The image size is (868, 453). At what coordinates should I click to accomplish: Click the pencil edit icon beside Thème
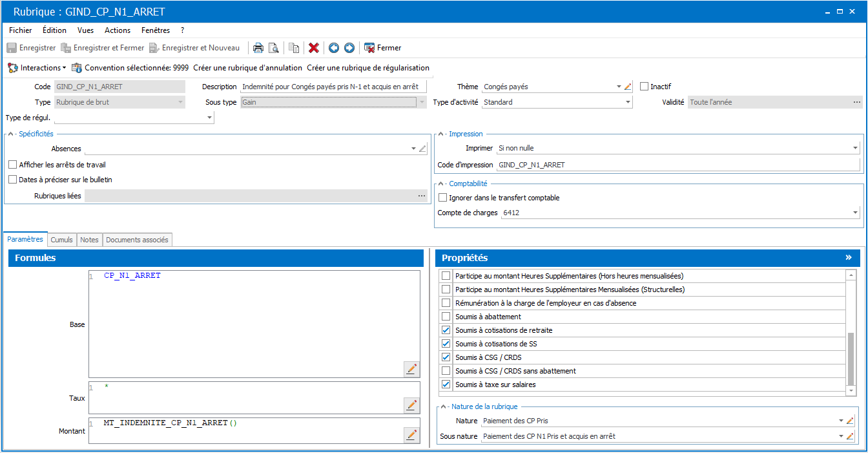point(628,87)
